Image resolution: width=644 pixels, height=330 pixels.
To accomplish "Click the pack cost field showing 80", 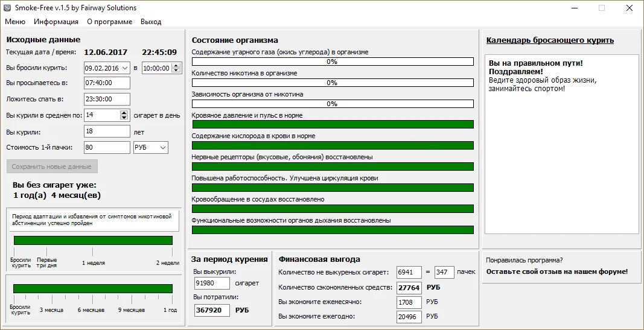I will (107, 147).
